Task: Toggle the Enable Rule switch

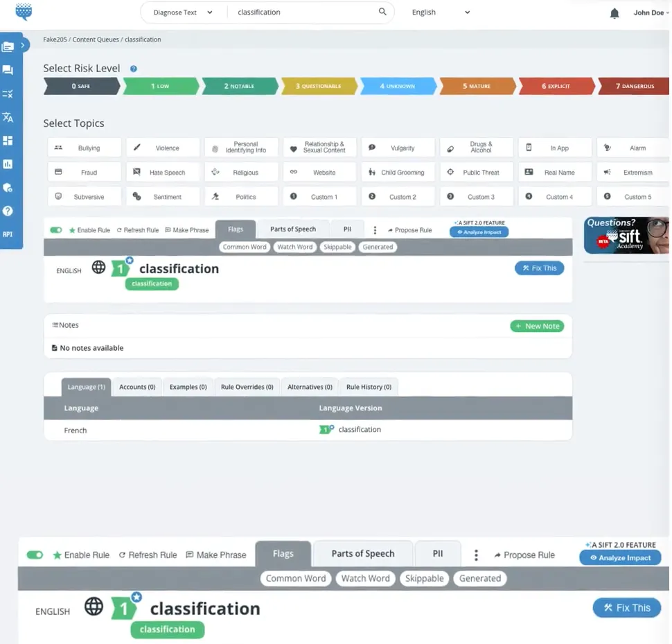Action: (56, 230)
